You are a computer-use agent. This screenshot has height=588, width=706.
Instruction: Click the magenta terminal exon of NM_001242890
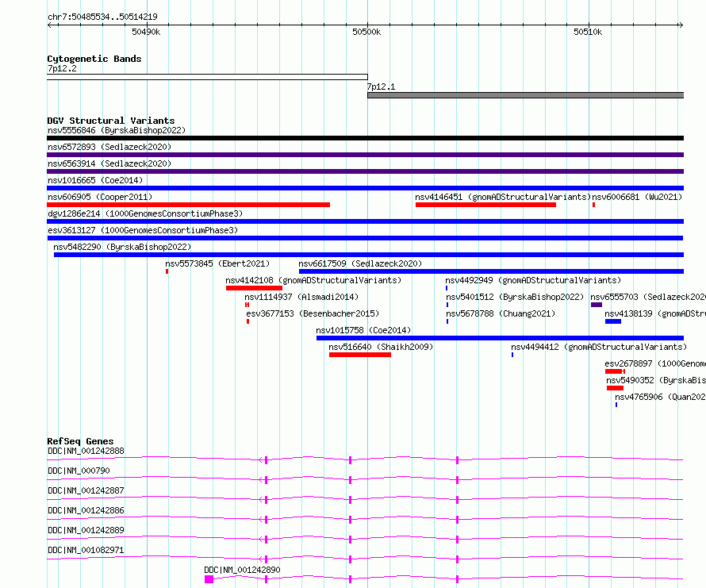click(209, 579)
